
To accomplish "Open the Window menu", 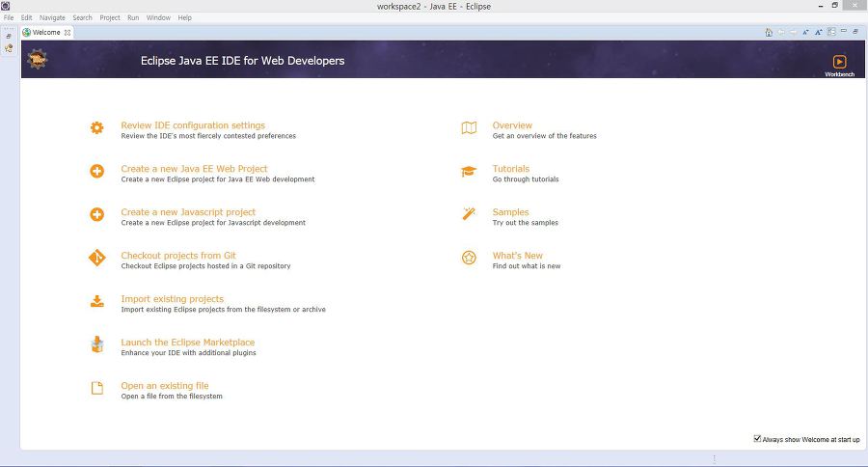I will point(158,17).
